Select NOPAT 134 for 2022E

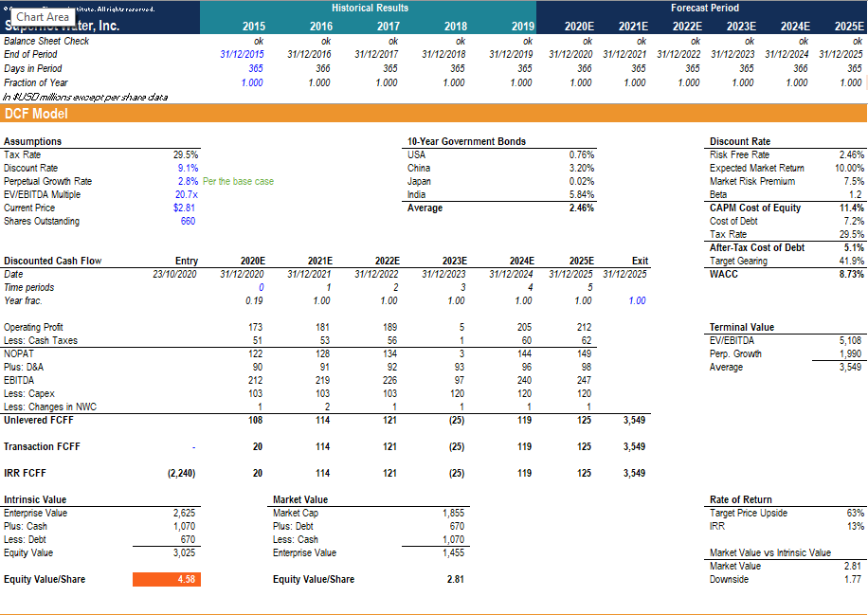(x=389, y=354)
